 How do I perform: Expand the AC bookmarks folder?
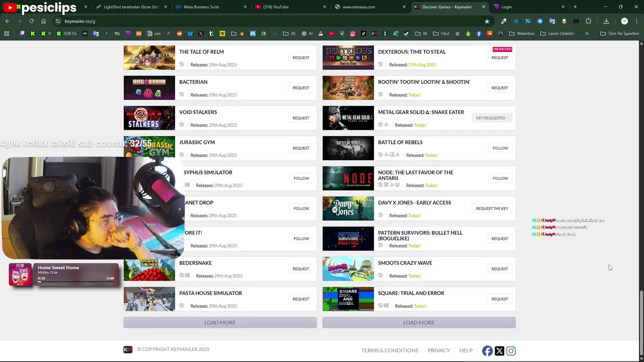coord(289,34)
